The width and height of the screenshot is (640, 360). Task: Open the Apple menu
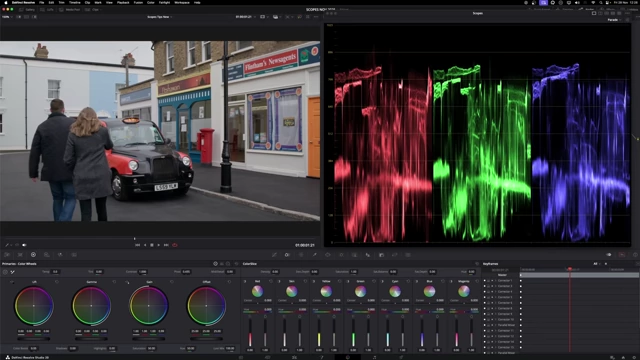pos(7,2)
